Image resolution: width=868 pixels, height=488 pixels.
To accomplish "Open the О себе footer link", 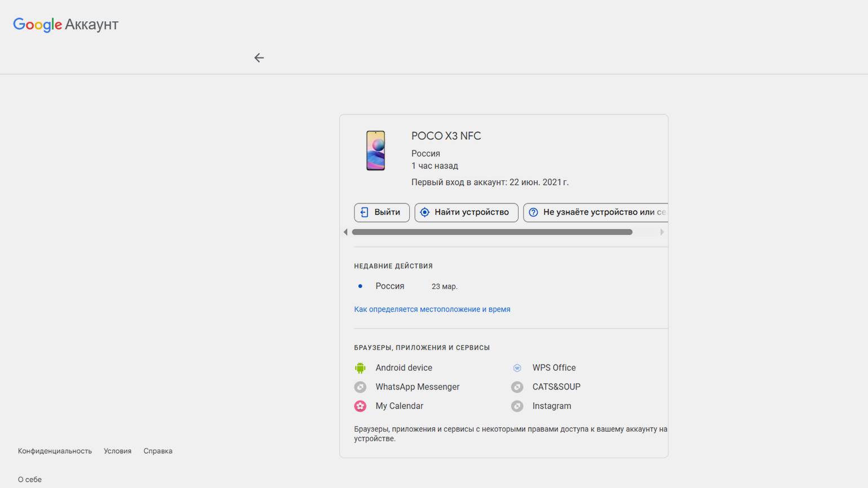I will coord(30,480).
